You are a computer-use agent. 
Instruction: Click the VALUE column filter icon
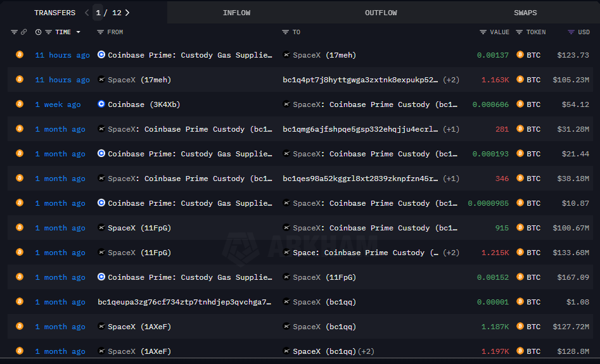coord(483,32)
